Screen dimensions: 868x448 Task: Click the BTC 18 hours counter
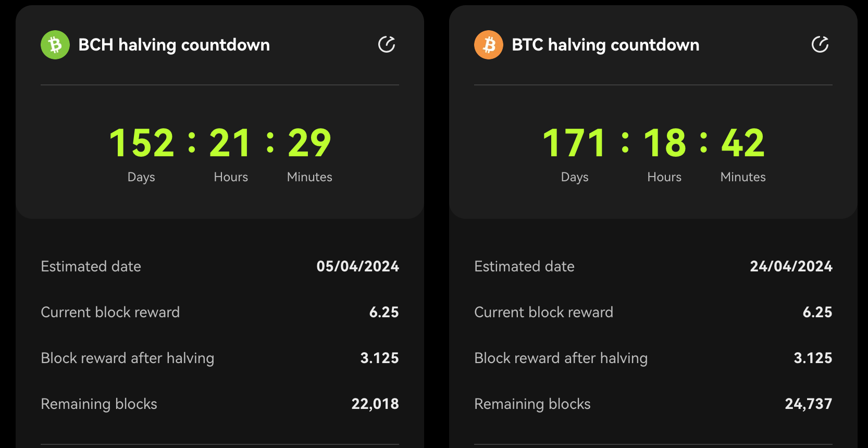point(665,143)
